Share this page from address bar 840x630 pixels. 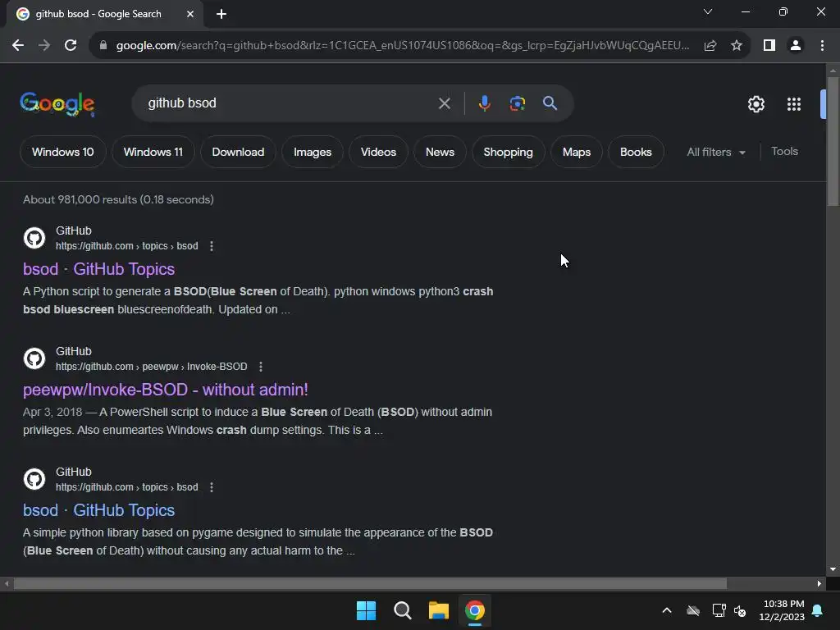coord(710,46)
